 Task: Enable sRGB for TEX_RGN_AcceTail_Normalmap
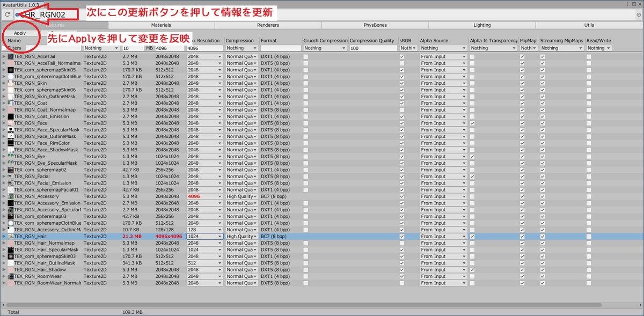click(402, 63)
